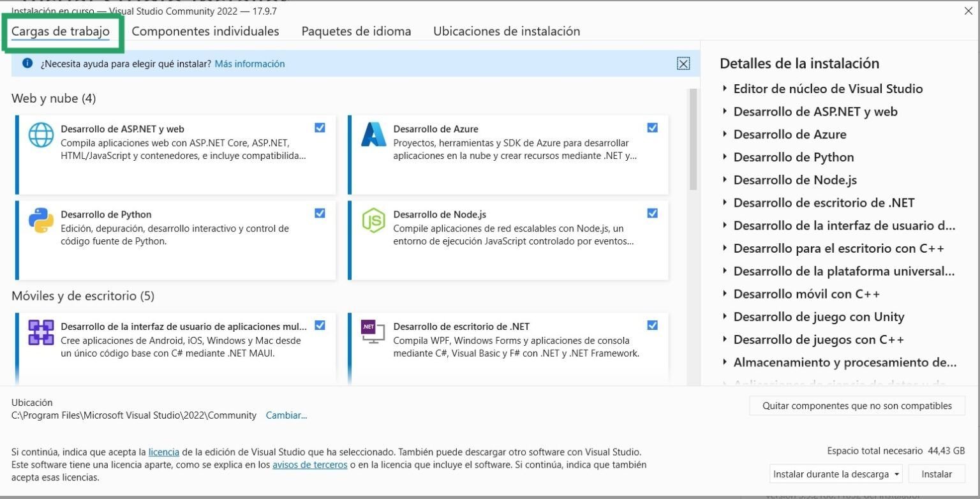
Task: Select the ASP.NET web development globe icon
Action: click(41, 135)
